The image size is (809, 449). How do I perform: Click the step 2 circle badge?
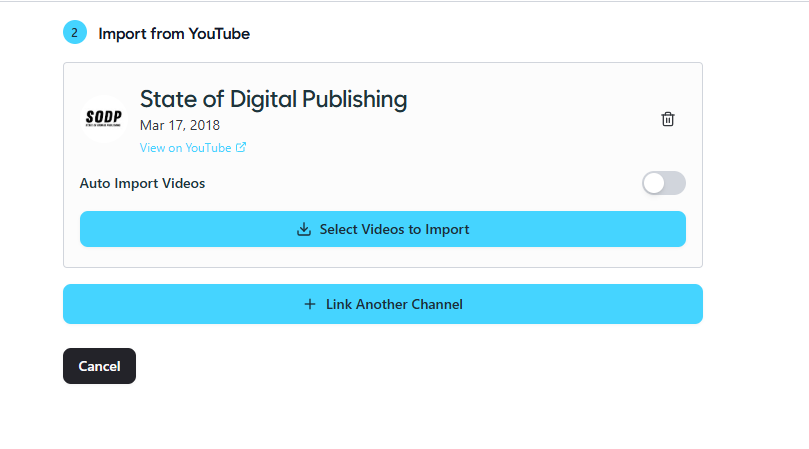(x=75, y=33)
